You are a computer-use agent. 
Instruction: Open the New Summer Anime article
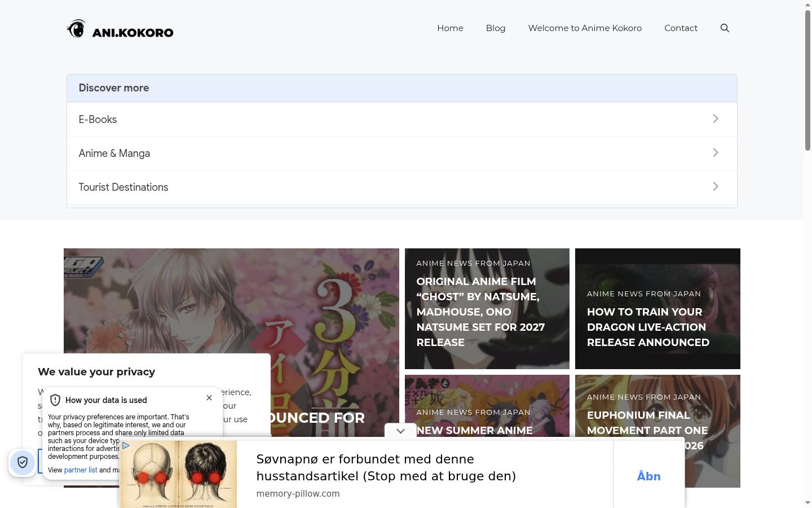(474, 430)
